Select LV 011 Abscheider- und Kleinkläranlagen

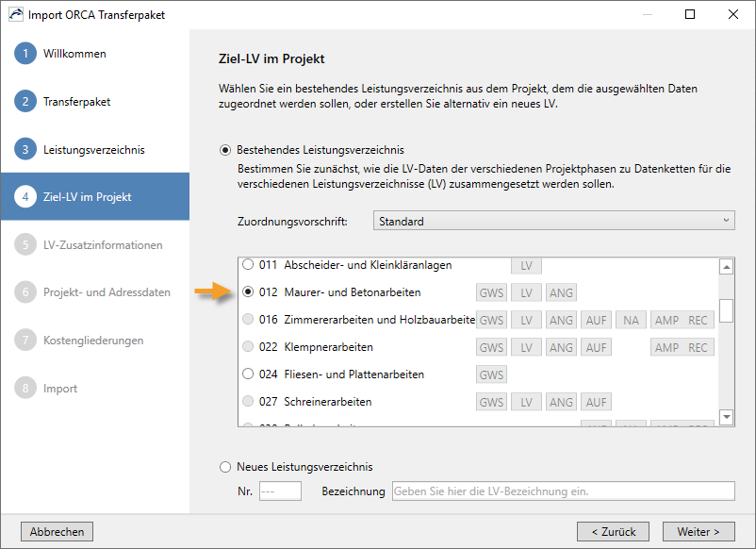click(x=248, y=264)
